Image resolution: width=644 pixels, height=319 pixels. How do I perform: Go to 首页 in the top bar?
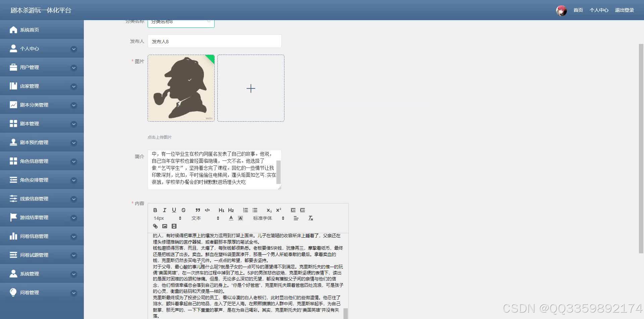[578, 10]
